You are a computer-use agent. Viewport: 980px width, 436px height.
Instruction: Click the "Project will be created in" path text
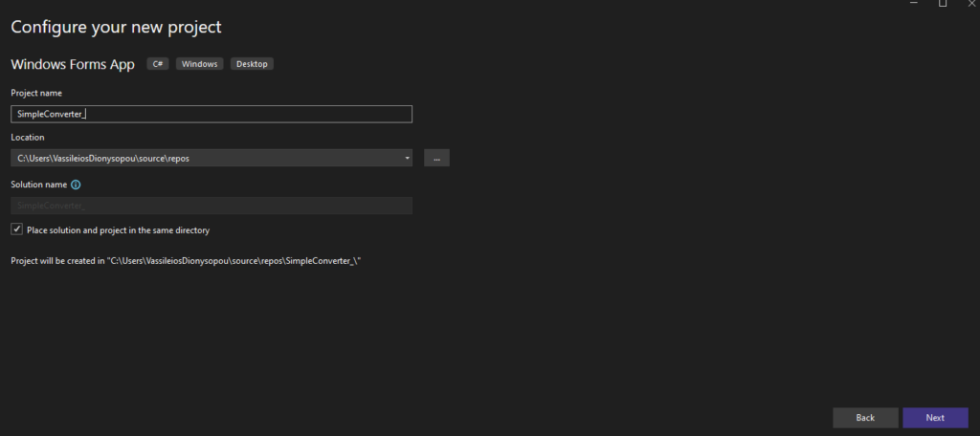tap(185, 260)
